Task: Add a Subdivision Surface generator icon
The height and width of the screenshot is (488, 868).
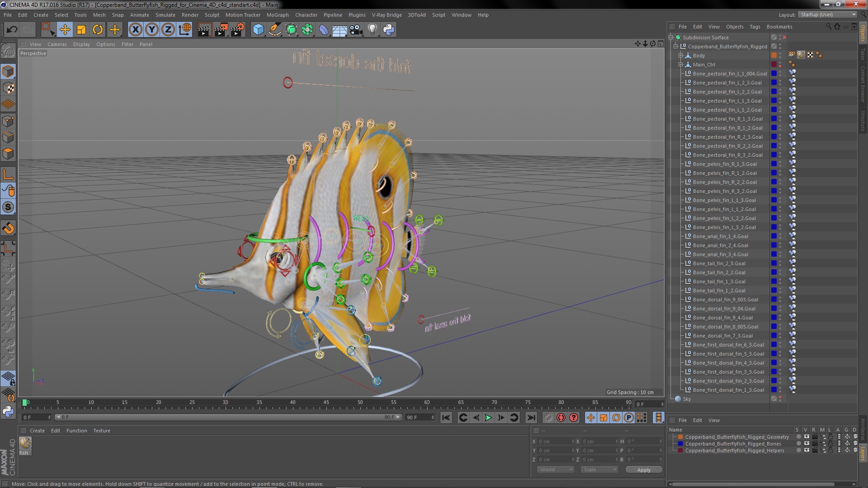Action: pyautogui.click(x=291, y=30)
